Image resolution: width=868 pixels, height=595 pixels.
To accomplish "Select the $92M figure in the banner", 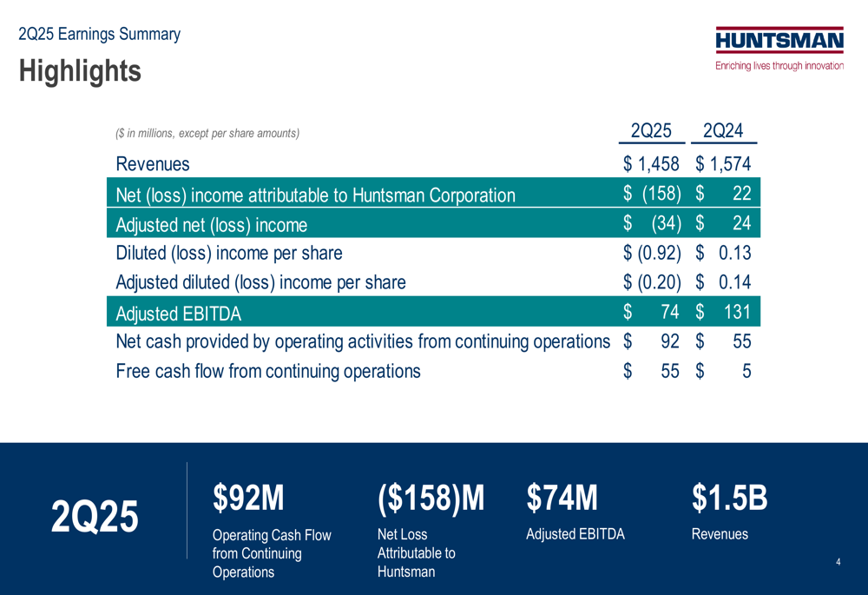I will click(248, 497).
